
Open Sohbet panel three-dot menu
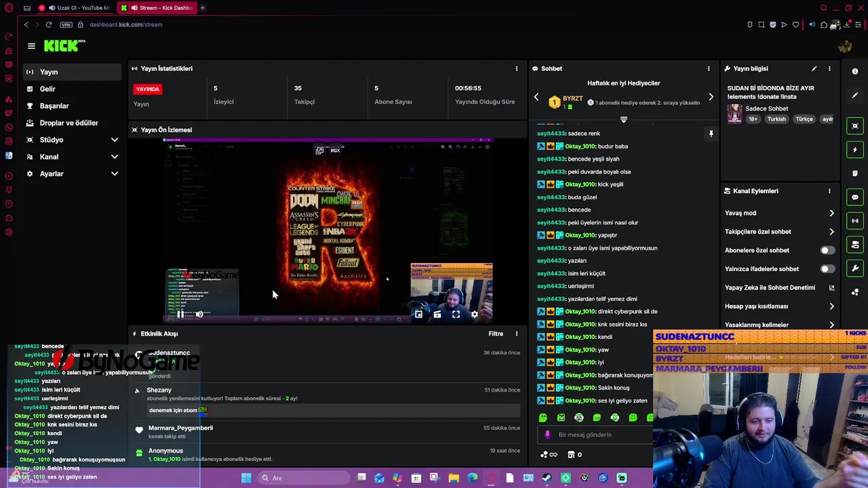709,68
